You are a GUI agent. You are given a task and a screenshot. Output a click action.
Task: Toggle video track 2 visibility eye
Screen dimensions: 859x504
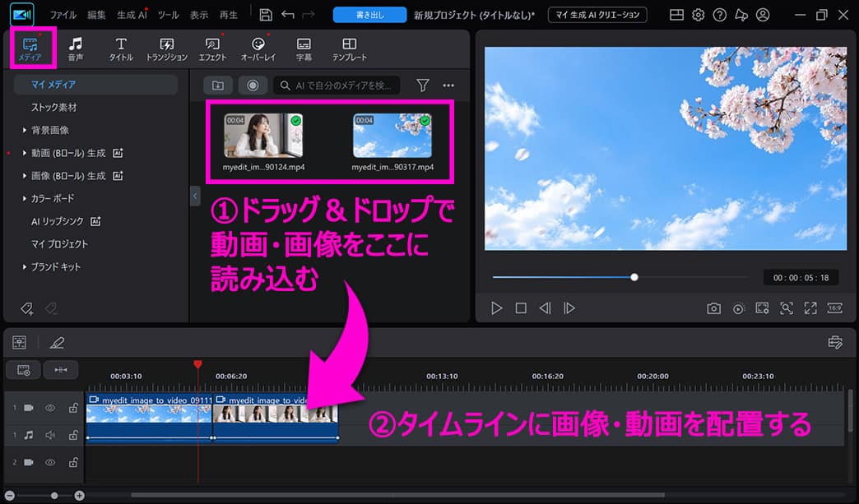pos(50,462)
